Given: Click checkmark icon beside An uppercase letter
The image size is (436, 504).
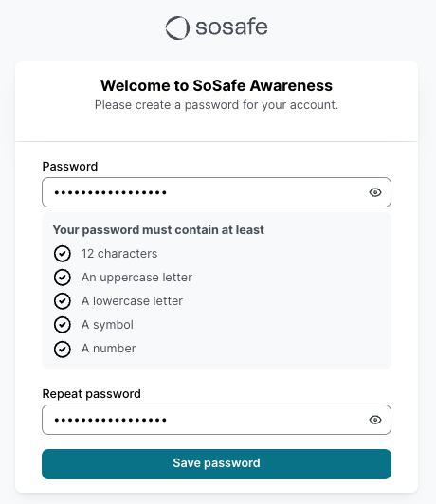Looking at the screenshot, I should 62,278.
